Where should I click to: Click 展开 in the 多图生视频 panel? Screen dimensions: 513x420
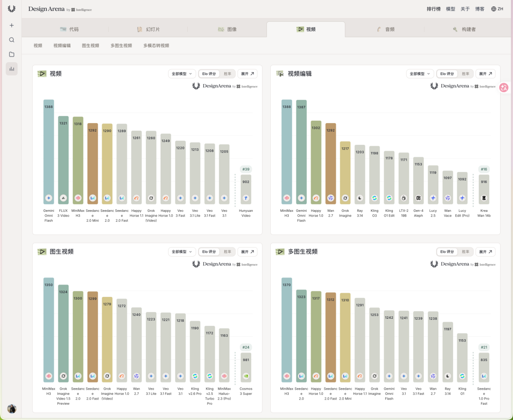tap(485, 252)
